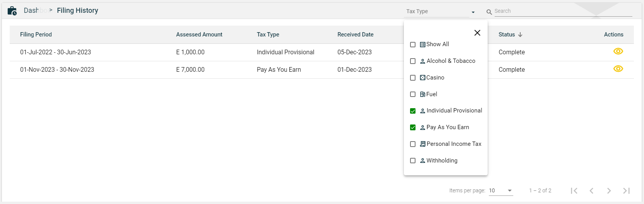
Task: Go to the previous page
Action: 591,190
